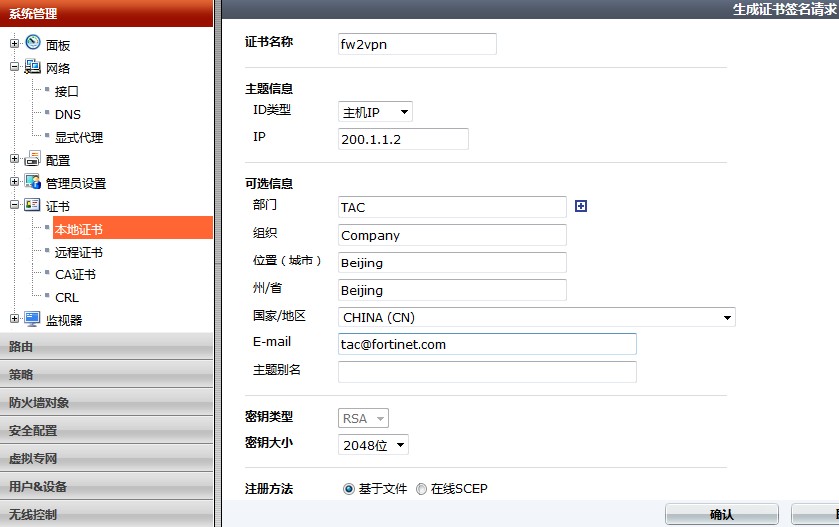Select the 基于文件 enrollment radio button
Image resolution: width=839 pixels, height=527 pixels.
pos(349,489)
